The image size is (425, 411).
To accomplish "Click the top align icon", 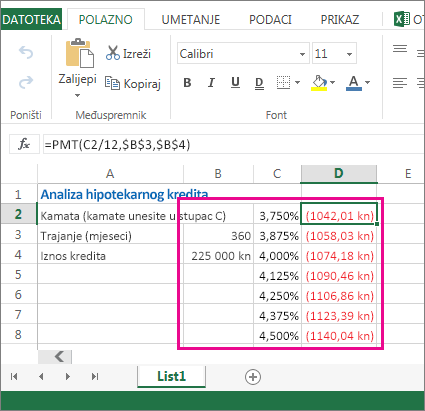I will pos(400,49).
